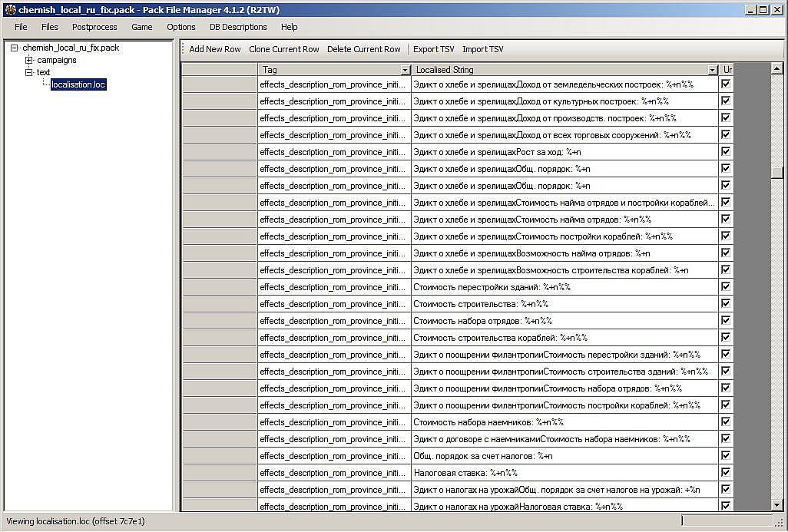Open the DB Descriptions menu
788x532 pixels.
click(x=238, y=27)
